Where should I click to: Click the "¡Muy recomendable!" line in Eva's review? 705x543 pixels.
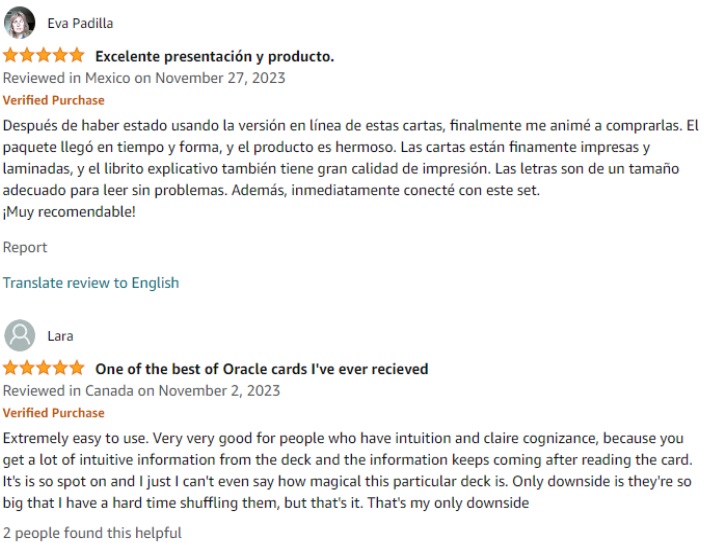click(69, 212)
